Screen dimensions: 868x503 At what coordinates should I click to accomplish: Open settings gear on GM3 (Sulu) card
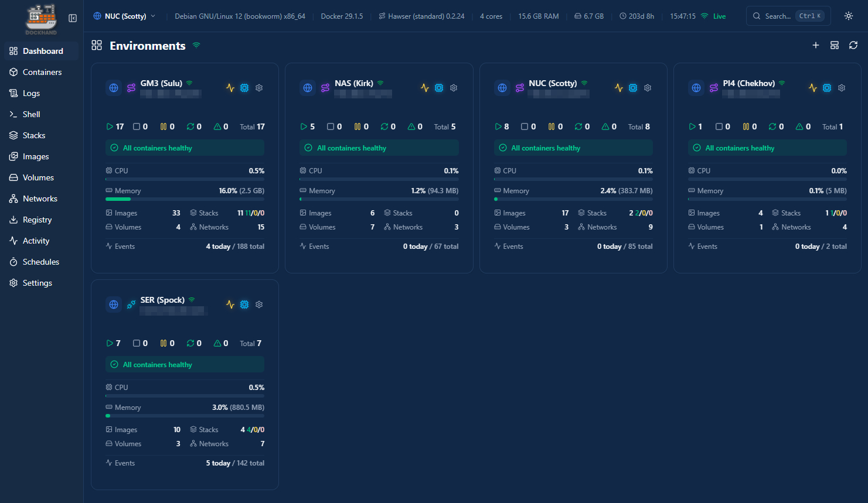(x=259, y=88)
